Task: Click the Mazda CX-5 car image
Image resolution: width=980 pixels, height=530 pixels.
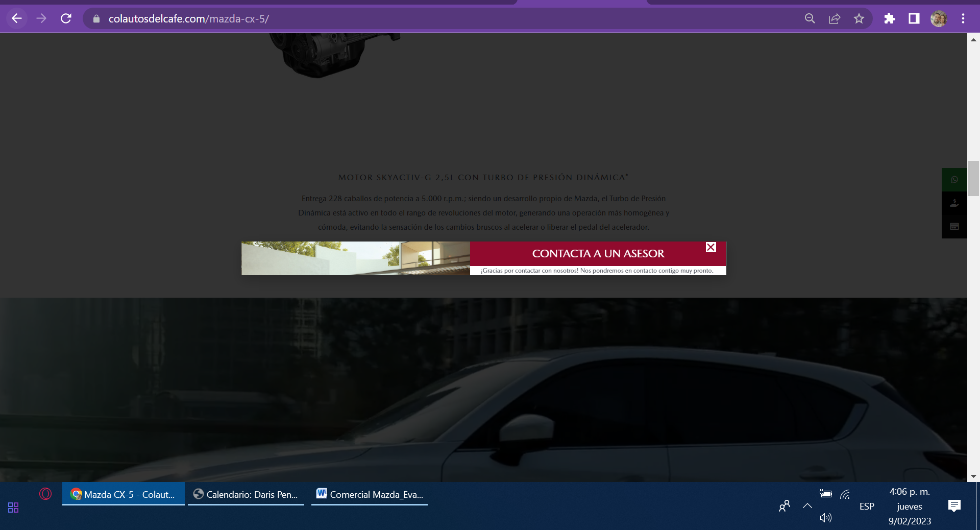Action: pos(483,390)
